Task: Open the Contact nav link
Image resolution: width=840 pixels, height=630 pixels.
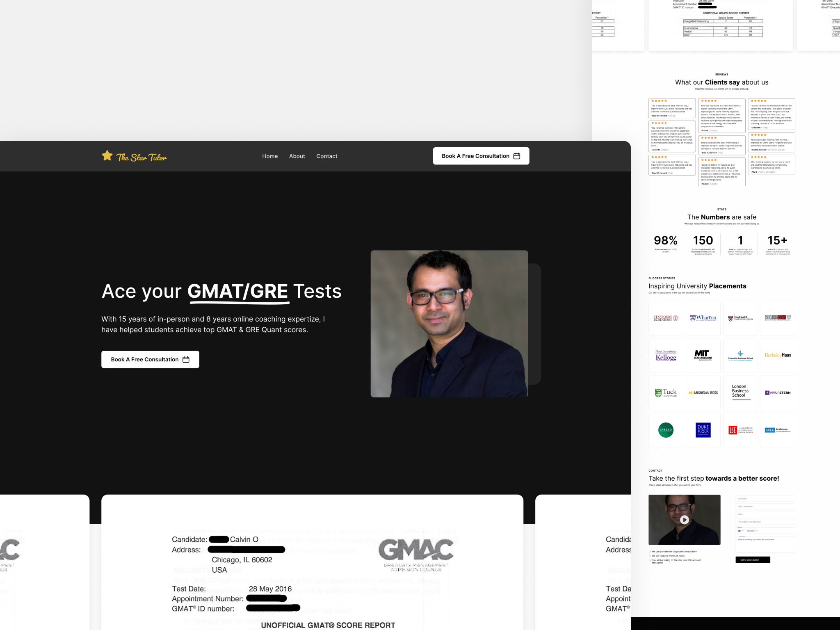Action: click(x=327, y=156)
